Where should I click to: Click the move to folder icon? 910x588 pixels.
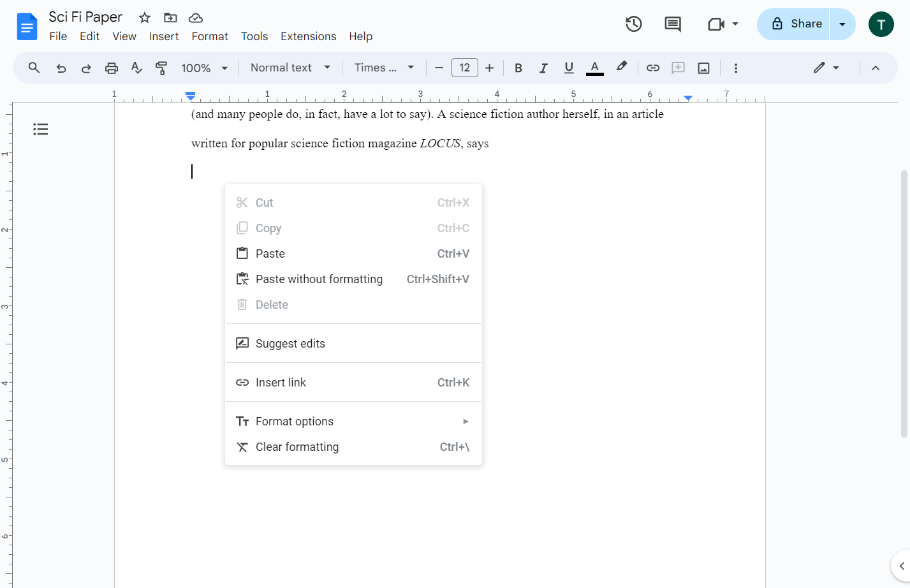[170, 18]
